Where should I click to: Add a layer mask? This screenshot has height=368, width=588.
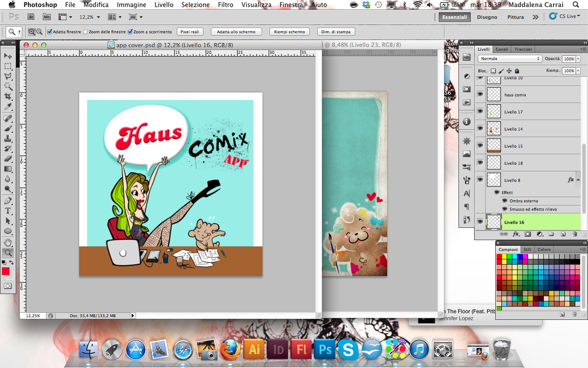527,234
